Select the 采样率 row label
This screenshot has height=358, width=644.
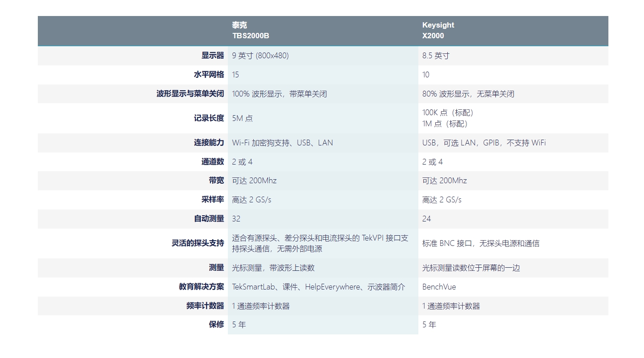213,200
